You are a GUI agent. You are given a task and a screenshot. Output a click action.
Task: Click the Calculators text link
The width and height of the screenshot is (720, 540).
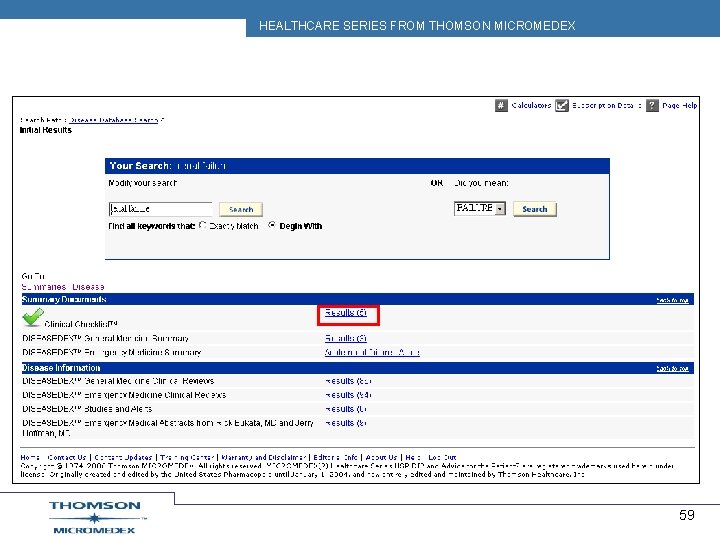click(531, 106)
